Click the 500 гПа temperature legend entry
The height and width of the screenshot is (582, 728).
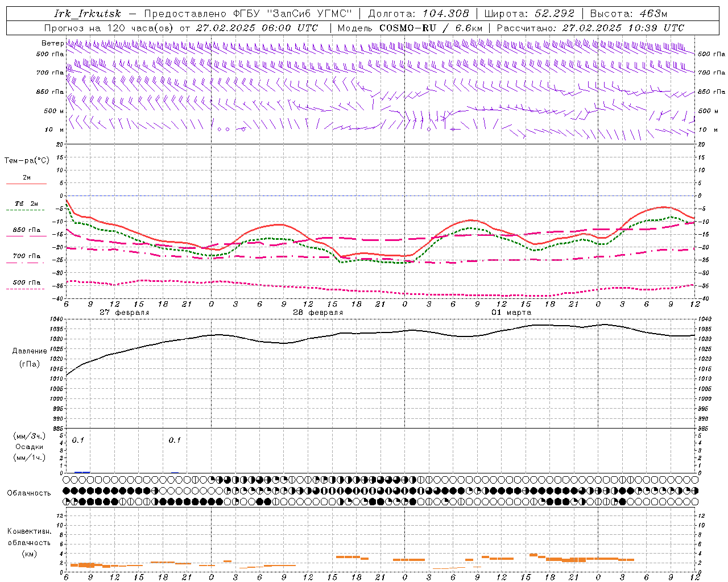click(27, 282)
